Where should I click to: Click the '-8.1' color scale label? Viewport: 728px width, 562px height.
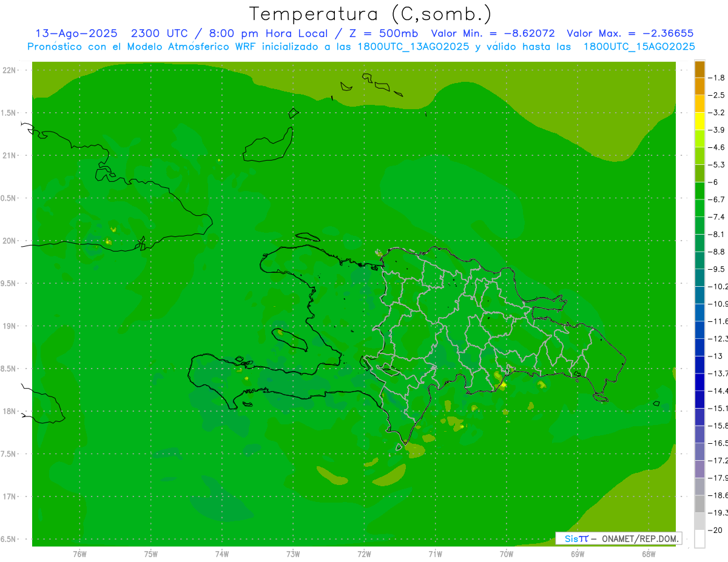pos(716,234)
